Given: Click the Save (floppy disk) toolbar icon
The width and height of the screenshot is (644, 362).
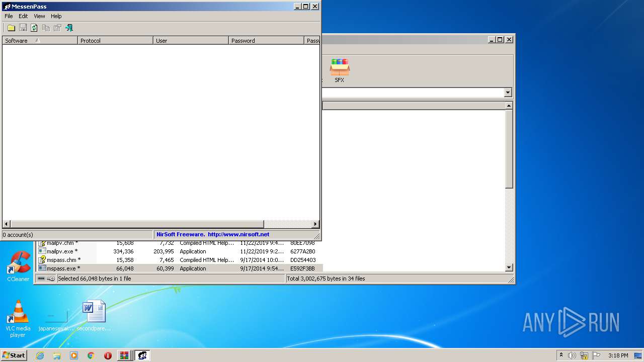Looking at the screenshot, I should click(x=23, y=28).
